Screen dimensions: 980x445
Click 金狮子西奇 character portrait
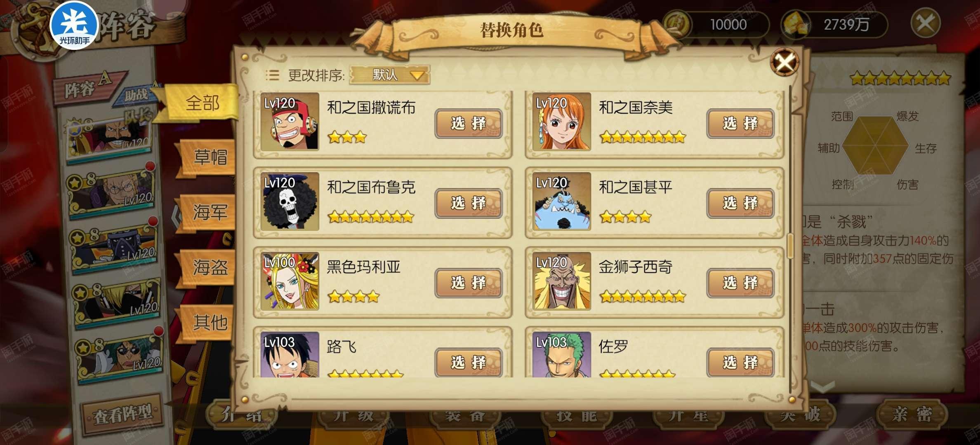(562, 281)
